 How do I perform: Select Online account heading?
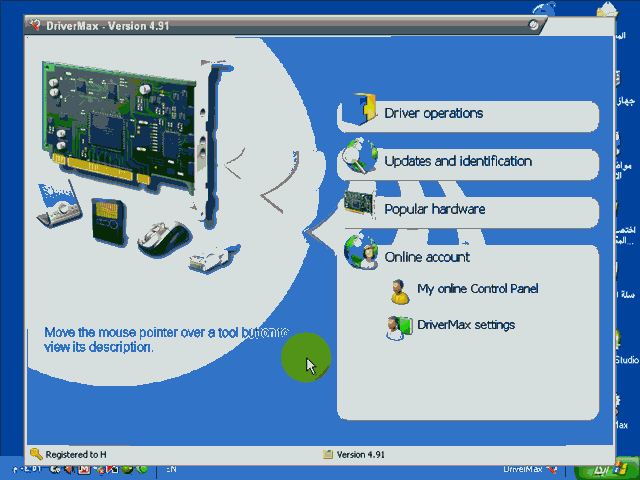pyautogui.click(x=427, y=257)
